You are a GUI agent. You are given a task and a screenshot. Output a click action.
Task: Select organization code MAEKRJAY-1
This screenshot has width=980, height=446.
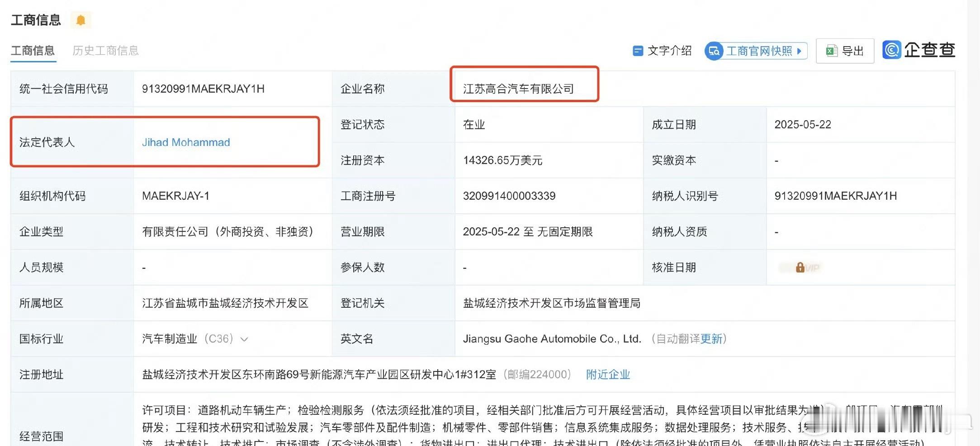pyautogui.click(x=175, y=196)
